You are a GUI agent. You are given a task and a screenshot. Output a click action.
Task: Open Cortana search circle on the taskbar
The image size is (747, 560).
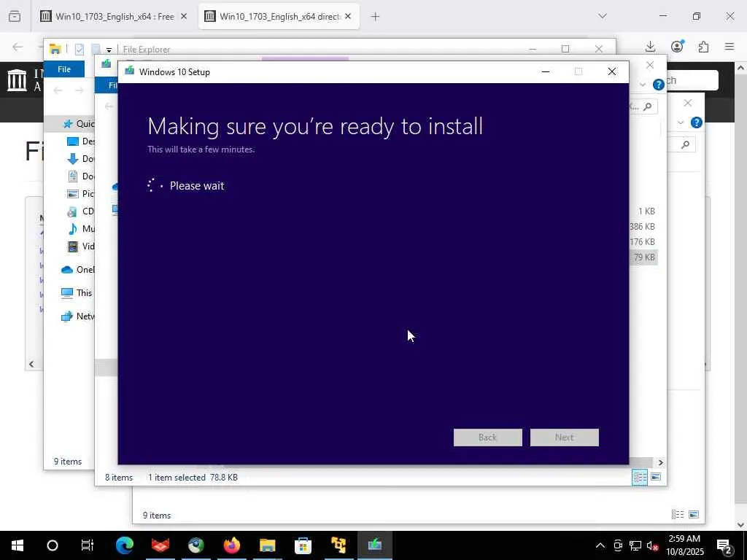tap(53, 545)
